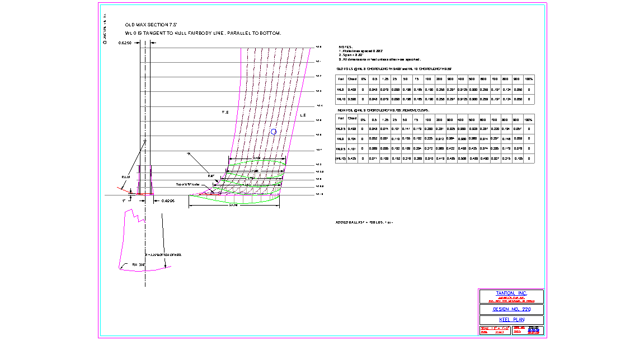Click the "Top of 6.75" radius" annotation

pos(187,185)
